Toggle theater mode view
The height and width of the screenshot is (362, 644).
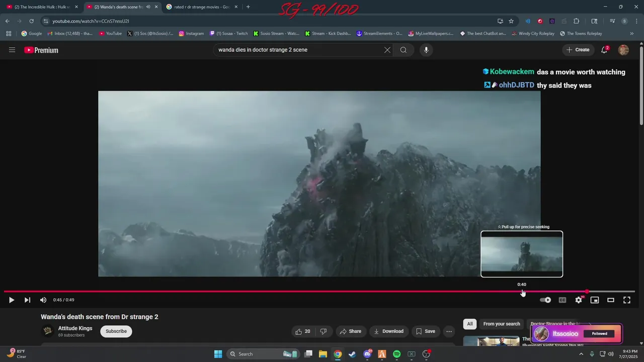(611, 300)
